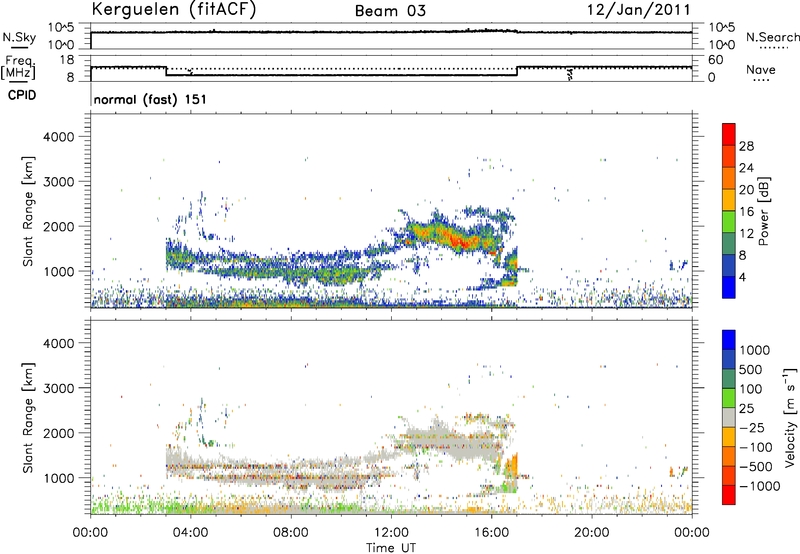Click the 4 label on Power colorbar
The width and height of the screenshot is (800, 554).
(x=743, y=277)
